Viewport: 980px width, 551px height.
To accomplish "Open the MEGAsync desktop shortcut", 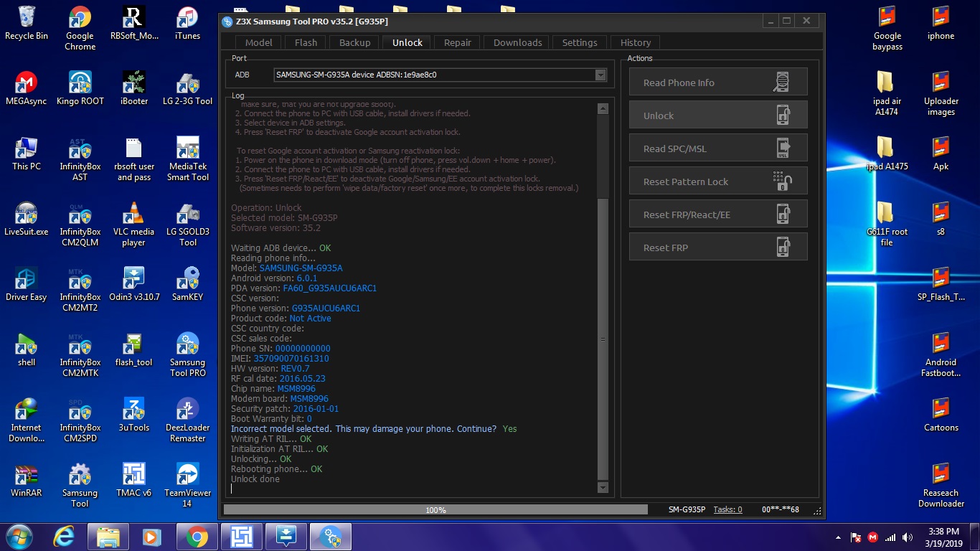I will 27,88.
